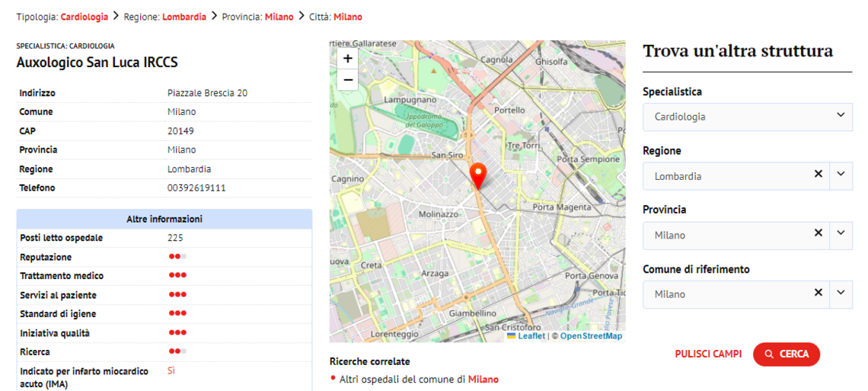
Task: Zoom in on the map
Action: 347,59
